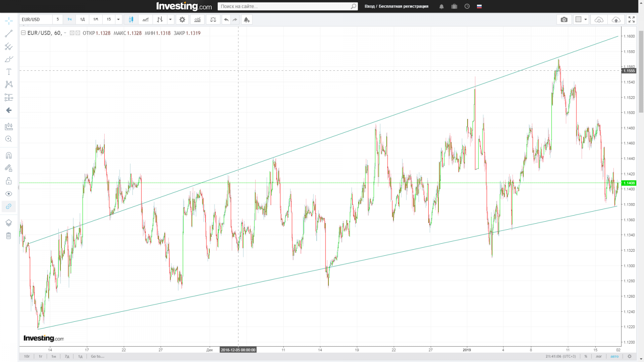Select the 1м range at bottom bar
Image resolution: width=644 pixels, height=362 pixels.
pyautogui.click(x=54, y=356)
